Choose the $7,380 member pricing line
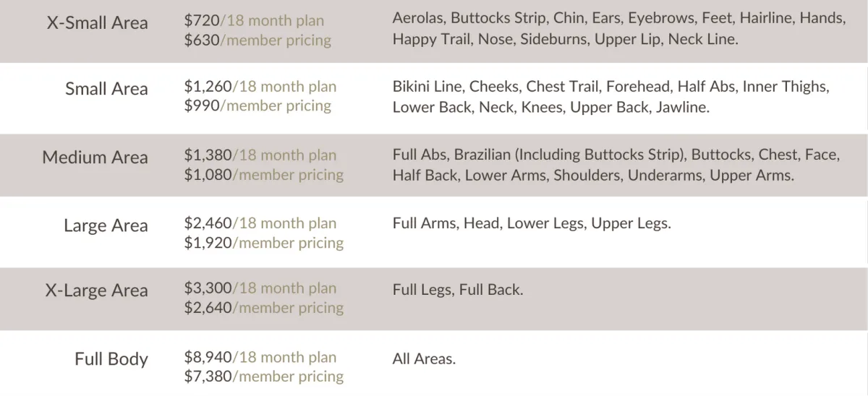The width and height of the screenshot is (868, 396). pos(264,376)
